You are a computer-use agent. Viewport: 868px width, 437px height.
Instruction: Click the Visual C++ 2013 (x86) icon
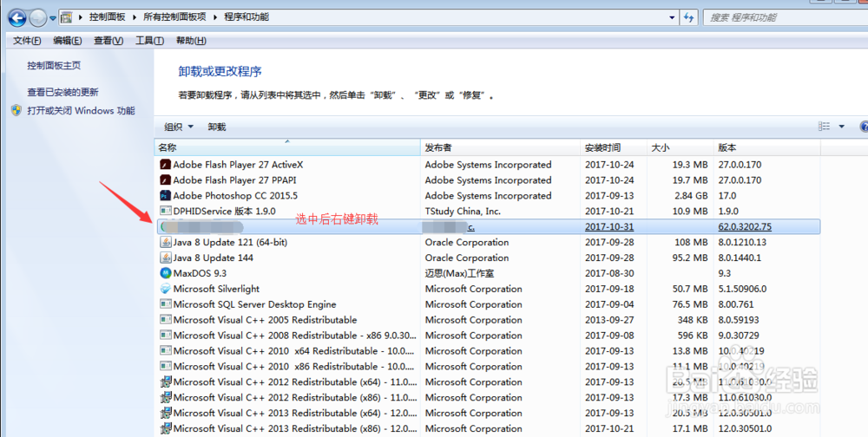point(165,428)
